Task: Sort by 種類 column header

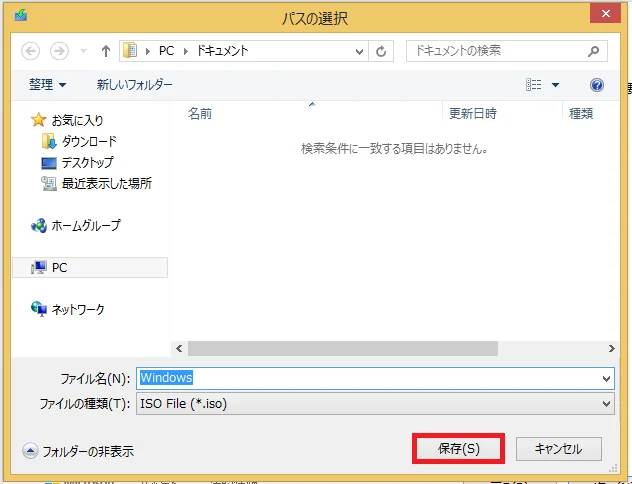Action: pos(581,114)
